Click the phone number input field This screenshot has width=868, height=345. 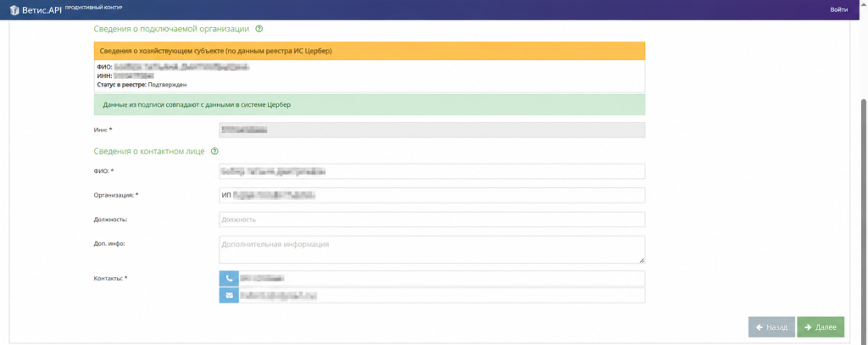click(442, 279)
